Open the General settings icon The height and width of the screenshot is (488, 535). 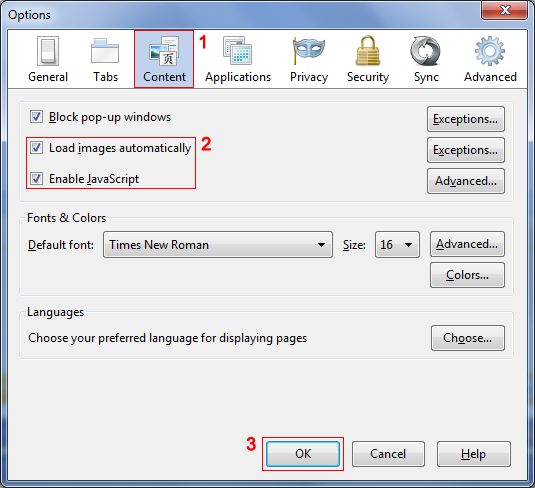tap(48, 51)
